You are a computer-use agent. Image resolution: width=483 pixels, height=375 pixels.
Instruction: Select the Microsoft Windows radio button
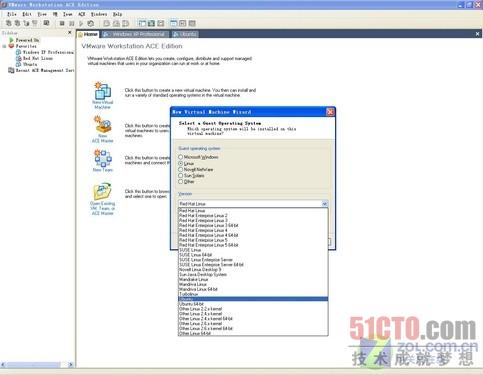pyautogui.click(x=180, y=157)
